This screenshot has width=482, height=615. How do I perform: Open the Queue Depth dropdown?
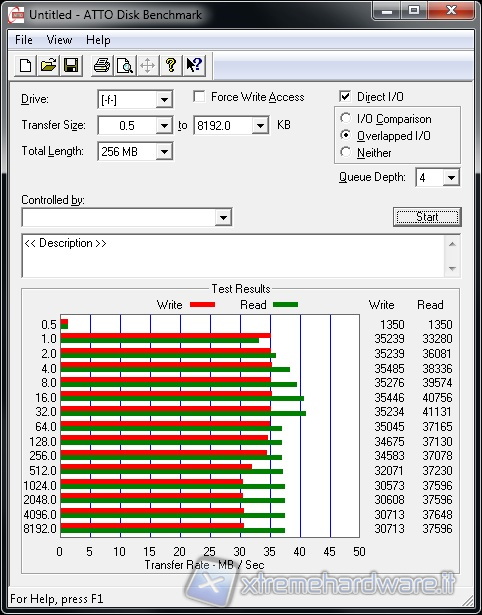point(451,178)
